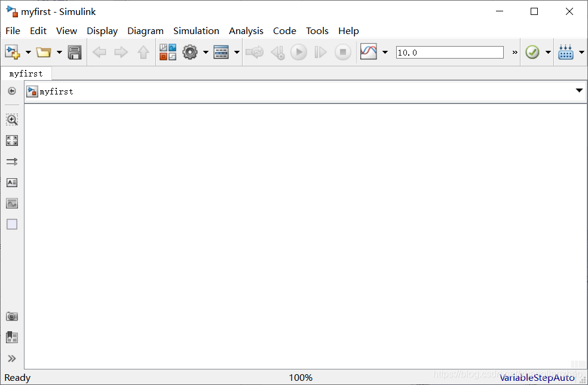
Task: Click the myfirst breadcrumb in the explorer bar
Action: [x=57, y=91]
